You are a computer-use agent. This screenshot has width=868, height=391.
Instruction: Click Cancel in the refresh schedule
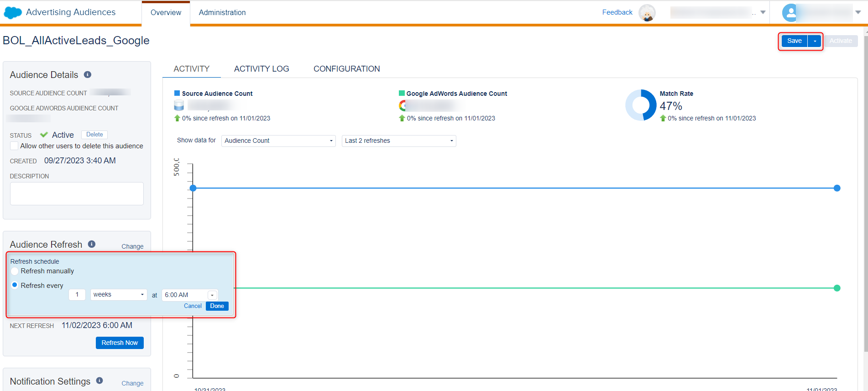coord(193,306)
